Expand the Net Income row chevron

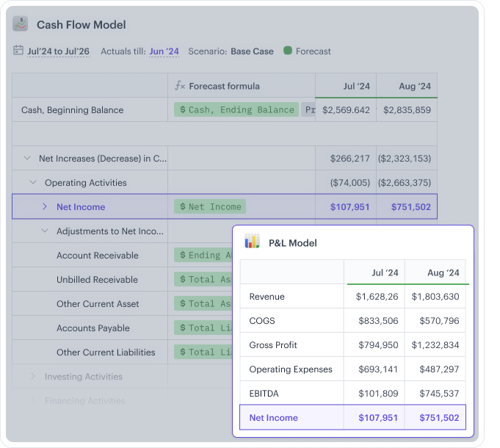pyautogui.click(x=45, y=206)
